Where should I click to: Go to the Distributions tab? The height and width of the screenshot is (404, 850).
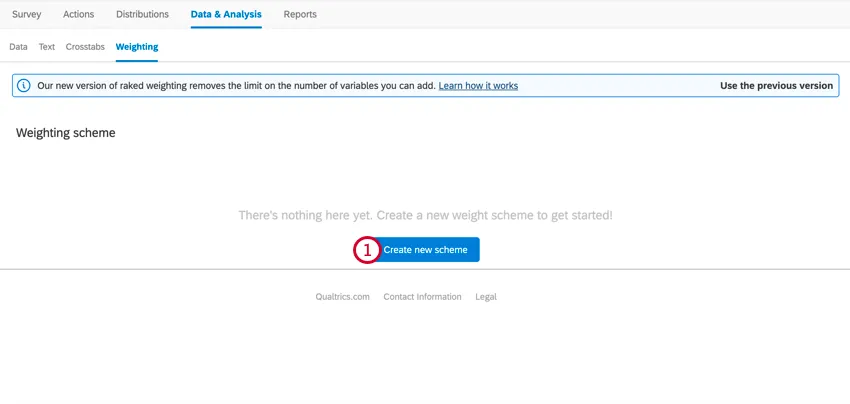pos(142,14)
